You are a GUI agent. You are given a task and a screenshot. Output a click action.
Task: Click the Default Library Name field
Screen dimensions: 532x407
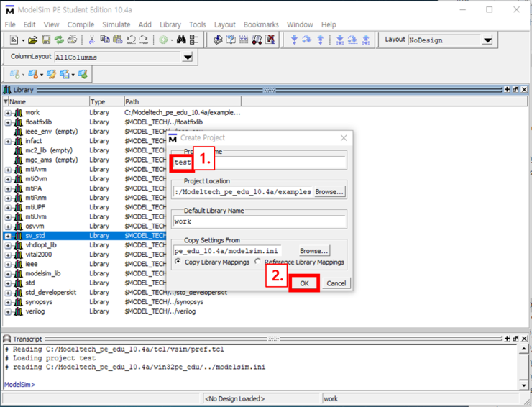pyautogui.click(x=260, y=221)
